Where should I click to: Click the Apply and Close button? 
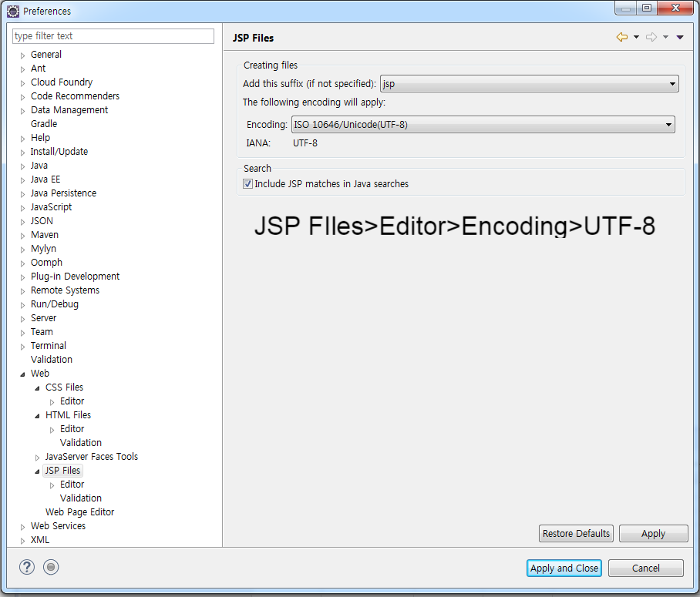coord(564,568)
